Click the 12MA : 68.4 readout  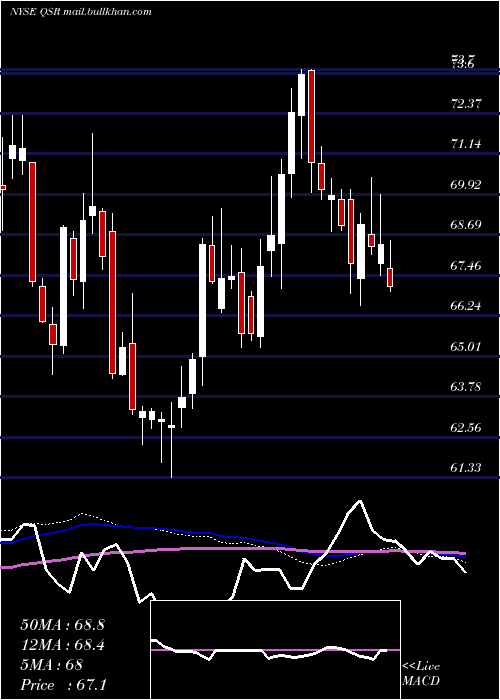pyautogui.click(x=62, y=645)
